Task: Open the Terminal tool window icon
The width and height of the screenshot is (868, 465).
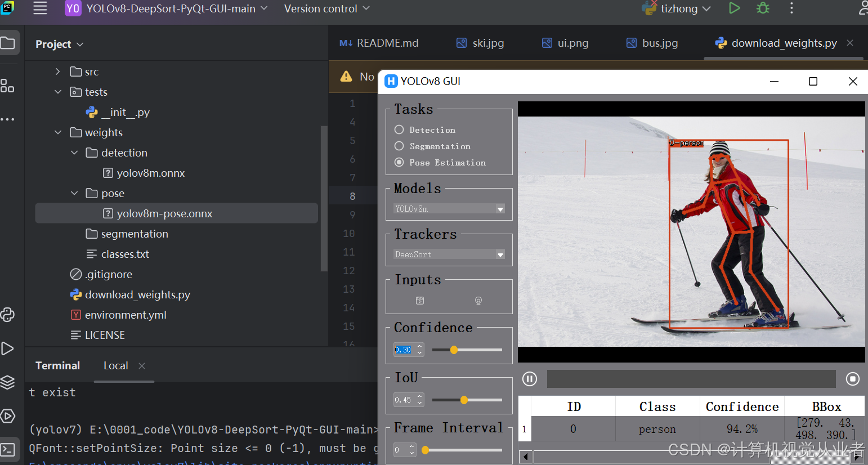Action: 7,449
